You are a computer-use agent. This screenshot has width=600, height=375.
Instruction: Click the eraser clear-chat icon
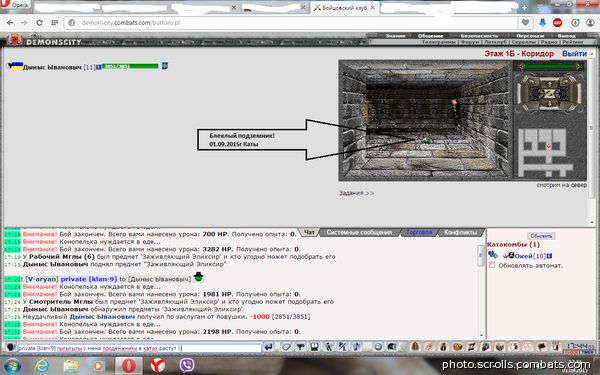(x=286, y=347)
